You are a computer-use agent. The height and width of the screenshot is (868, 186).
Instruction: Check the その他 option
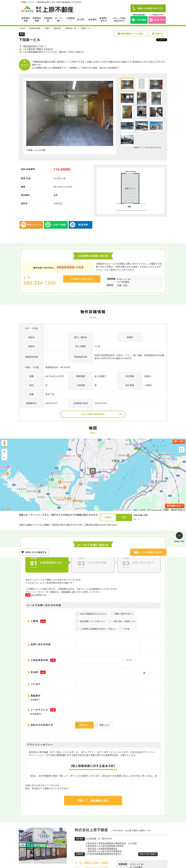(121, 628)
